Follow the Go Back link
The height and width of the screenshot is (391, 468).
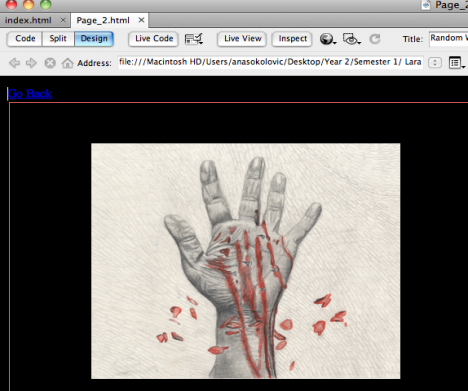[x=30, y=94]
